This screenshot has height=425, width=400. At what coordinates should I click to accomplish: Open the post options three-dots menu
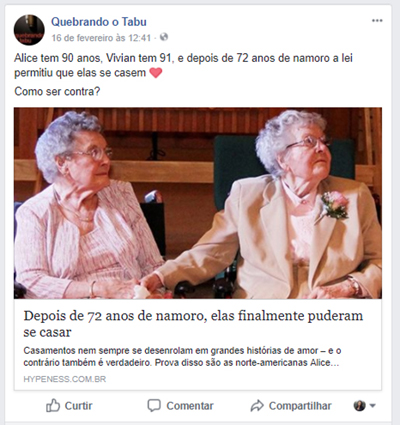377,21
